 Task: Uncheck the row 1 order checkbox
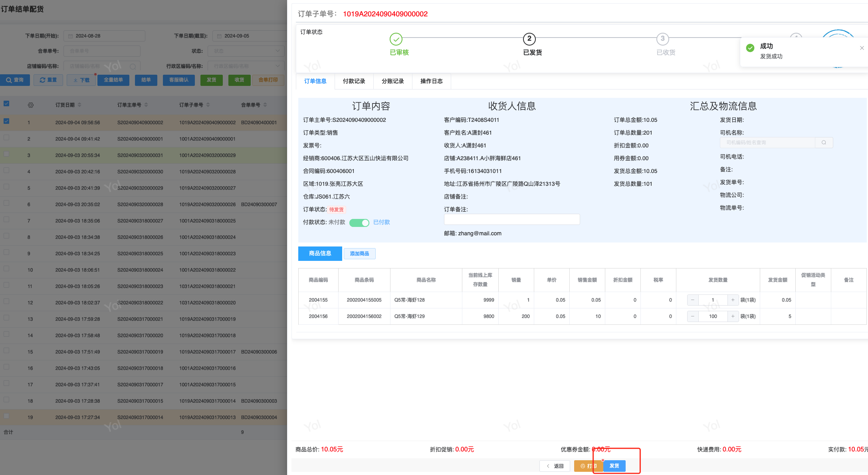click(6, 121)
